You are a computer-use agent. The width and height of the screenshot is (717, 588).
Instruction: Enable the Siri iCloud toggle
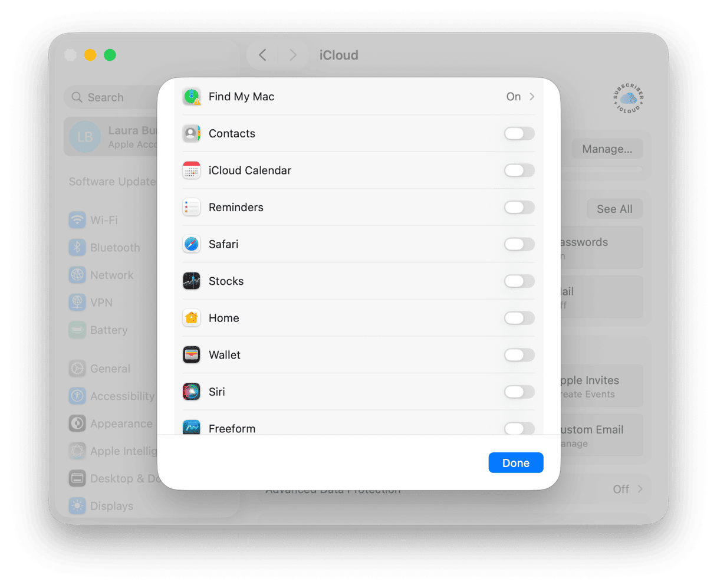tap(519, 392)
